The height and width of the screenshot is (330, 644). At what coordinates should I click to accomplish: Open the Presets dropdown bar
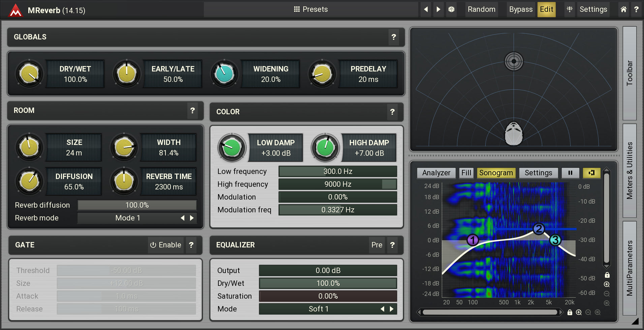tap(311, 9)
